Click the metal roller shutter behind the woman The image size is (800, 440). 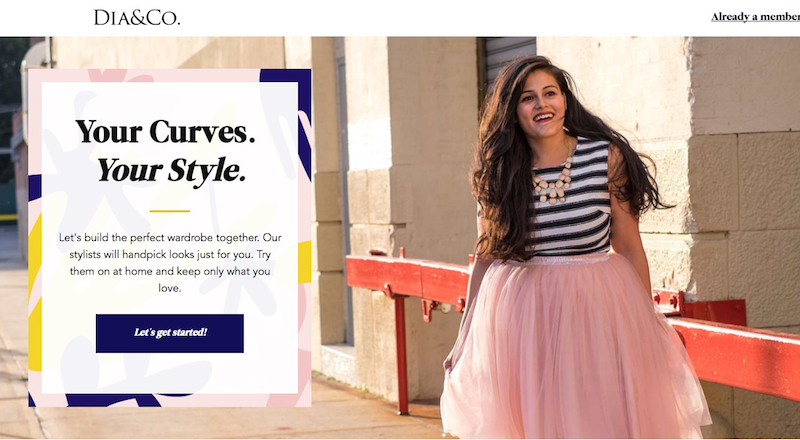pos(510,61)
